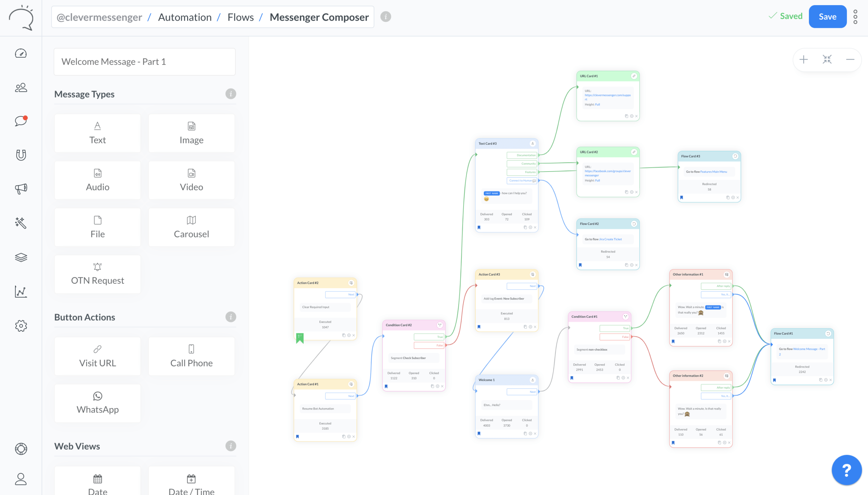
Task: Click info icon beside Messenger Composer breadcrumb
Action: coord(386,17)
